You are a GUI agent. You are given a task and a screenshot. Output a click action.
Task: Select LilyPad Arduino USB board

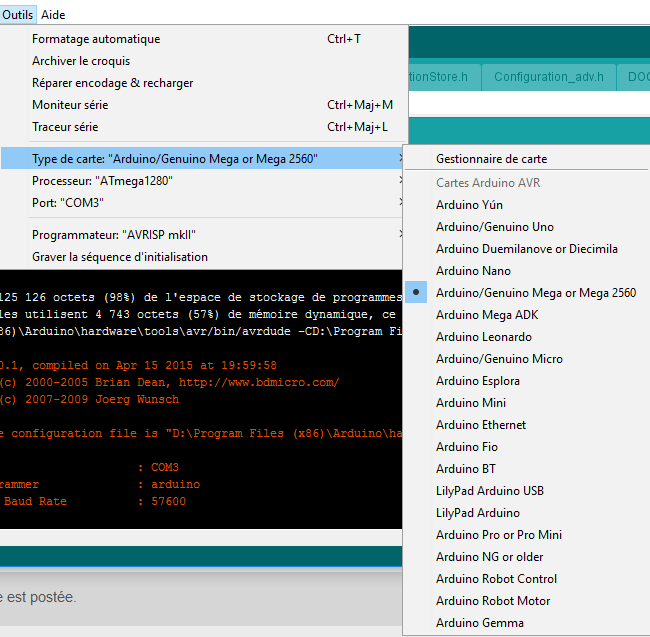coord(526,491)
